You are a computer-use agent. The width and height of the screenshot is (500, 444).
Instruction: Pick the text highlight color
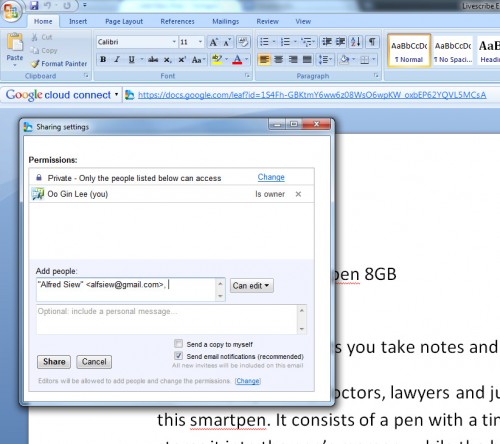click(217, 60)
